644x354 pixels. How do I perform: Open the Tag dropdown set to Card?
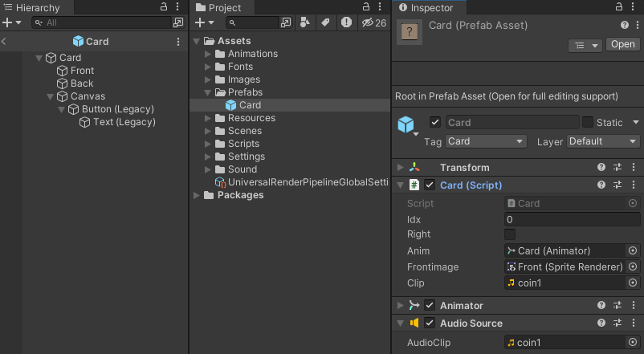coord(486,141)
